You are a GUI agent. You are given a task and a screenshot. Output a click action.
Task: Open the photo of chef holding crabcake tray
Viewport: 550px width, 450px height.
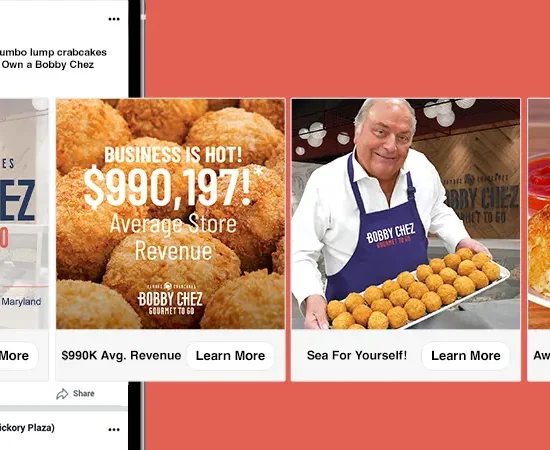click(x=406, y=214)
